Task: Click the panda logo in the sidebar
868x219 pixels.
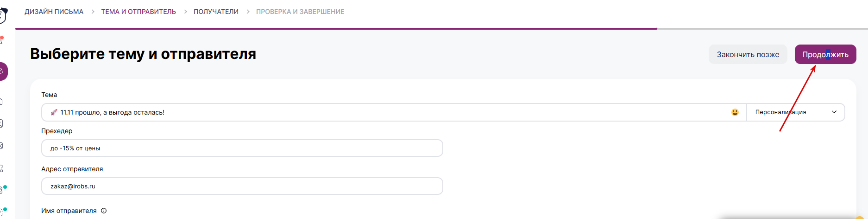Action: (3, 15)
